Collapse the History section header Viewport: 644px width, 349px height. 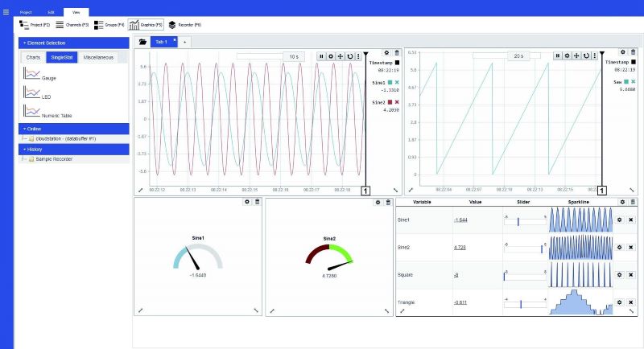(73, 149)
